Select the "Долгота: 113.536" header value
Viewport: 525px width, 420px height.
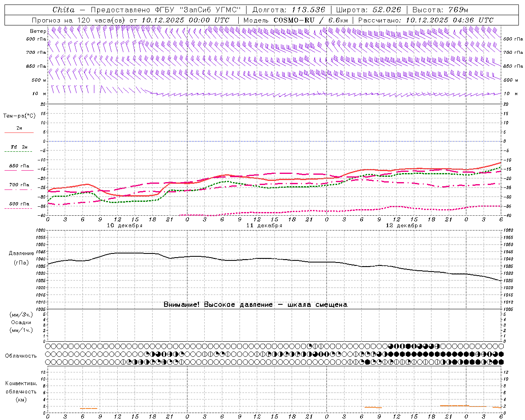click(x=289, y=10)
